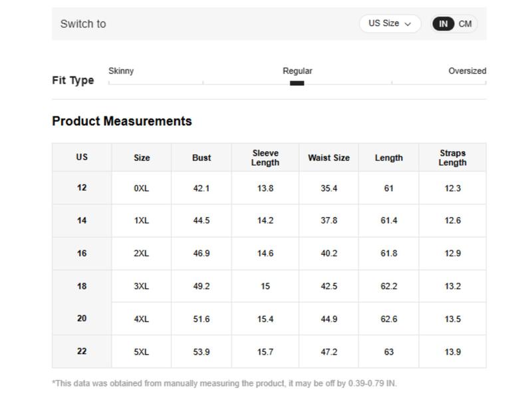Click the 5XL size cell
The image size is (532, 398).
(141, 351)
